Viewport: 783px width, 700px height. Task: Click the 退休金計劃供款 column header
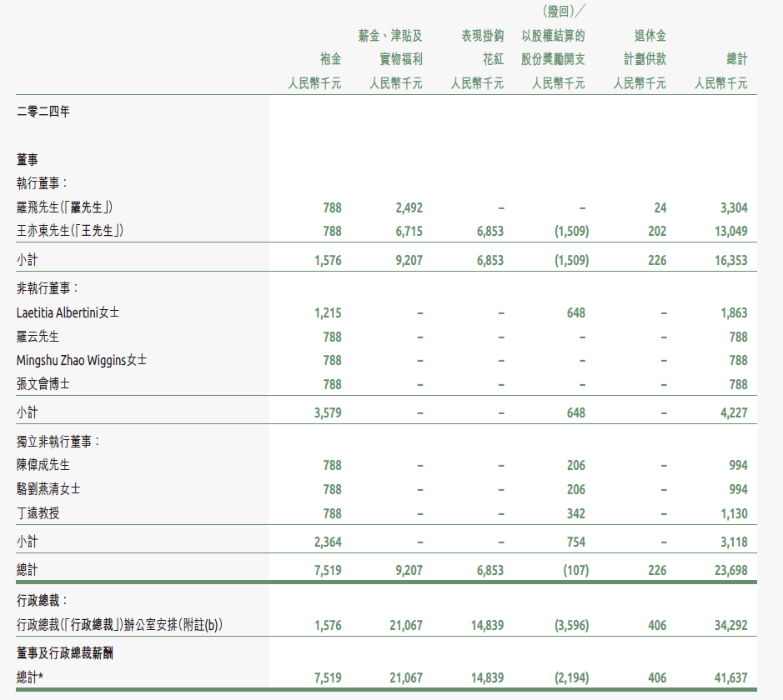point(639,47)
